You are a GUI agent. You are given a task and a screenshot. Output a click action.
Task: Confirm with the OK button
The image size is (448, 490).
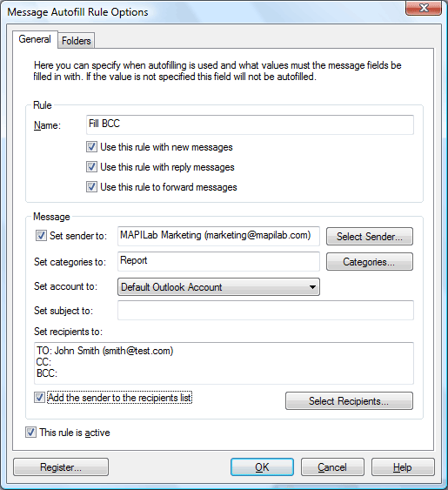(x=262, y=467)
